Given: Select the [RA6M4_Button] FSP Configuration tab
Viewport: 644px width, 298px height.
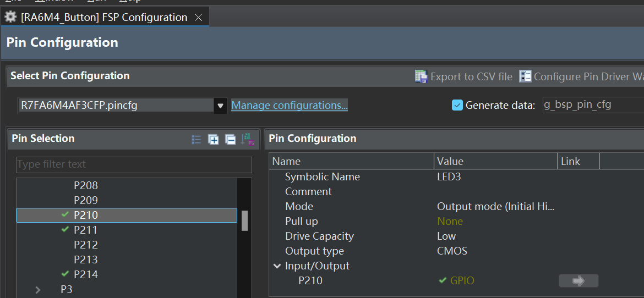Looking at the screenshot, I should 105,17.
